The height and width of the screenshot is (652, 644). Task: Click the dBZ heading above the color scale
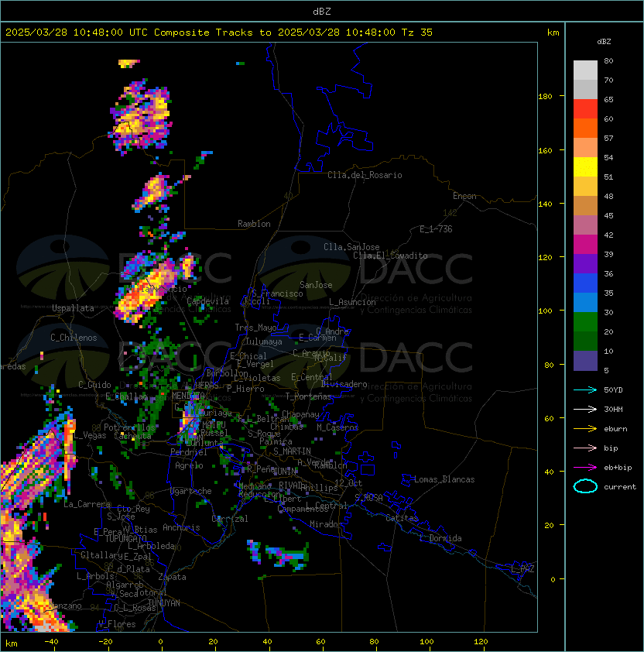(604, 42)
